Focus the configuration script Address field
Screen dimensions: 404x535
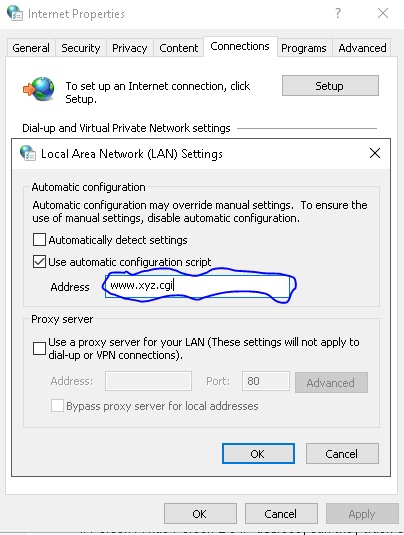198,286
